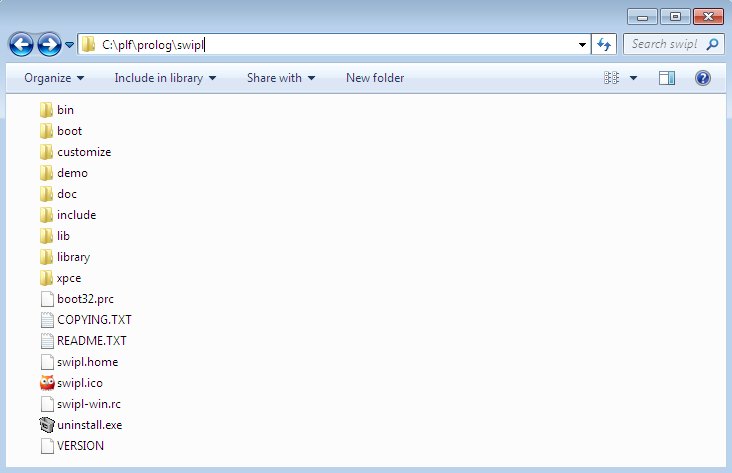
Task: Select the lib folder icon
Action: click(x=46, y=236)
